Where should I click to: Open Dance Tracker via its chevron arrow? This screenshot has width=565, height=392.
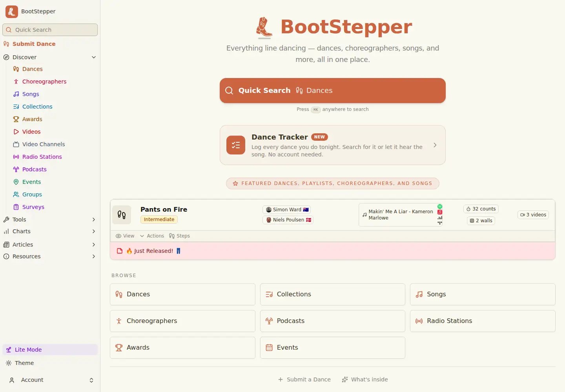tap(435, 145)
